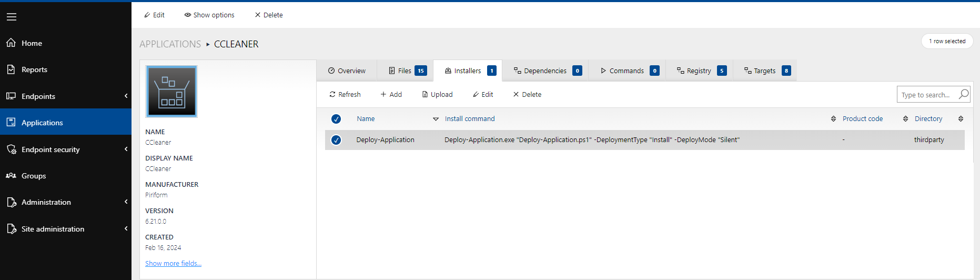Toggle the select-all header checkbox
The width and height of the screenshot is (980, 280).
point(336,119)
